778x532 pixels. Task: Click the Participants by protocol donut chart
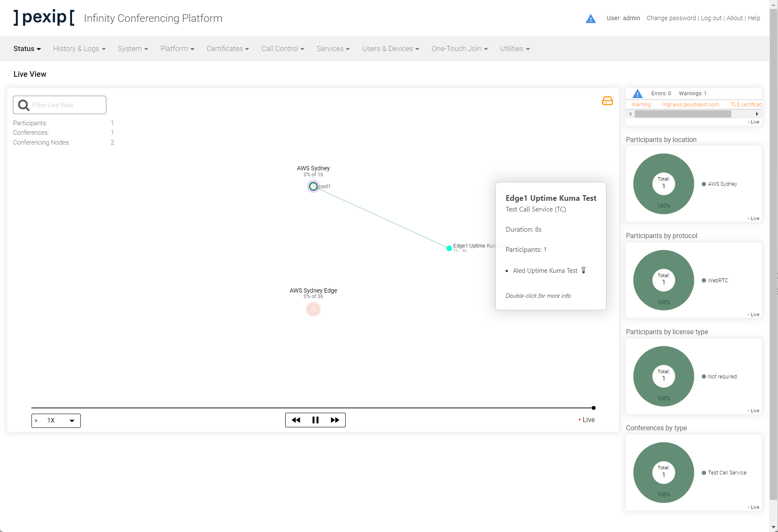pyautogui.click(x=663, y=280)
